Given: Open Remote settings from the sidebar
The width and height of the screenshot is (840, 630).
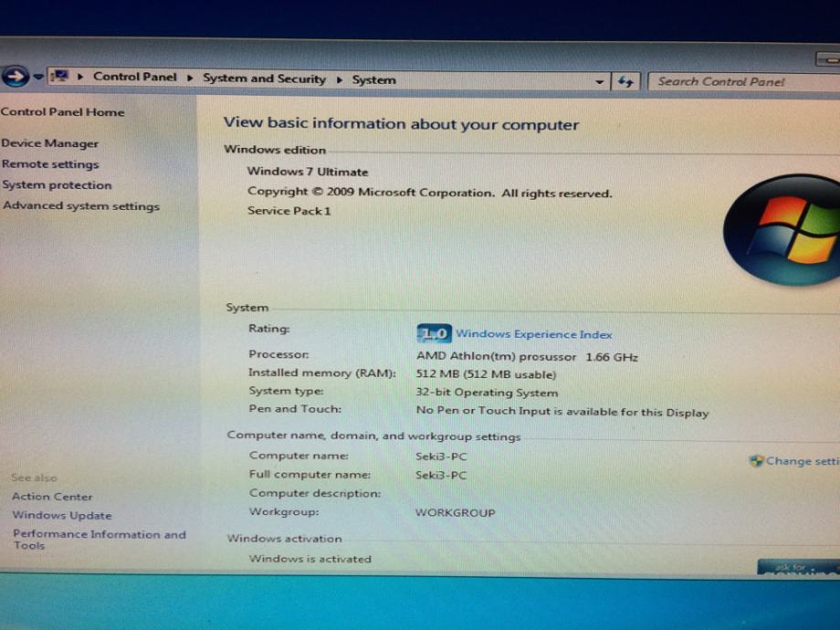Looking at the screenshot, I should (50, 164).
